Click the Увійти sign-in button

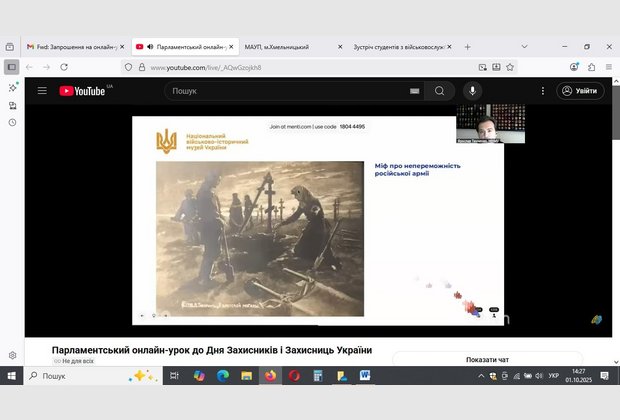pyautogui.click(x=580, y=91)
